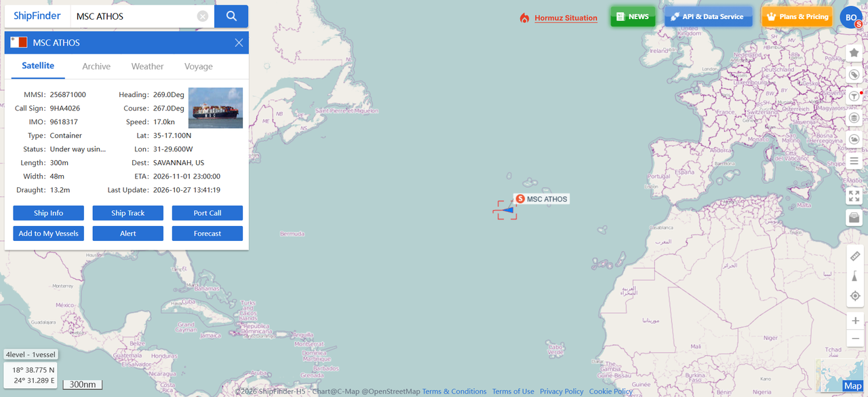Screen dimensions: 868x397
Task: Open the hamburger menu icon in sidebar
Action: tap(854, 162)
